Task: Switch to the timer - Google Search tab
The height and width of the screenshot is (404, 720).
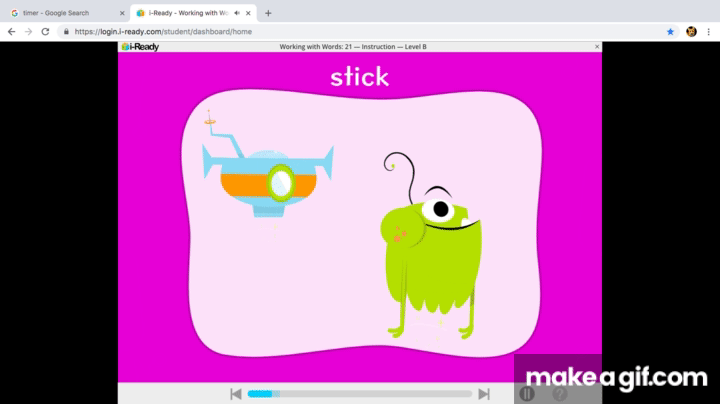Action: coord(60,13)
